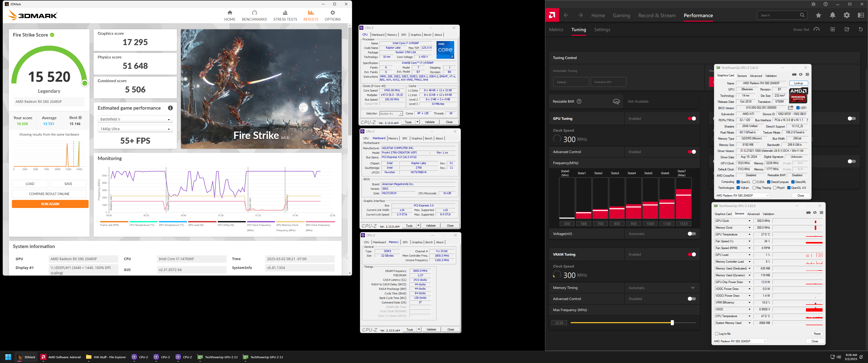Open AMD Software settings gear
Image resolution: width=868 pixels, height=363 pixels.
[x=847, y=15]
